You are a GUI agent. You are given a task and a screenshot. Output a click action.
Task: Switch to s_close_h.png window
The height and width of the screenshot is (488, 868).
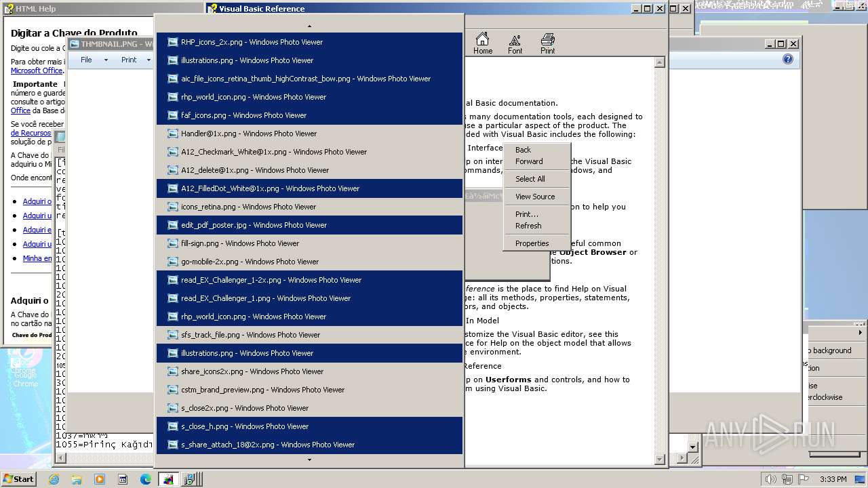point(309,426)
